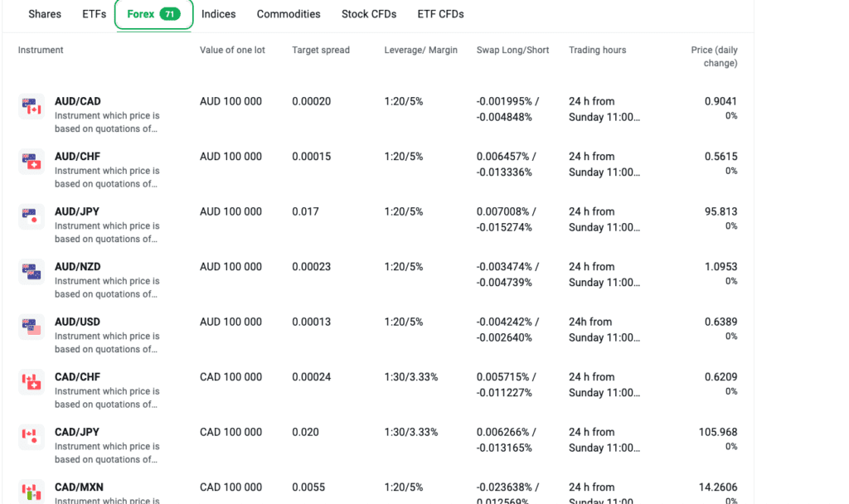Switch to the Stock CFDs tab
Screen dimensions: 849x504
[x=369, y=14]
